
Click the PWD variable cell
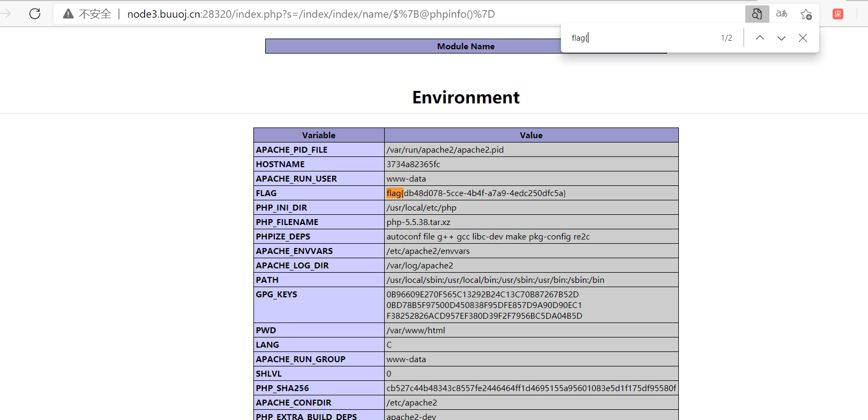pyautogui.click(x=319, y=330)
